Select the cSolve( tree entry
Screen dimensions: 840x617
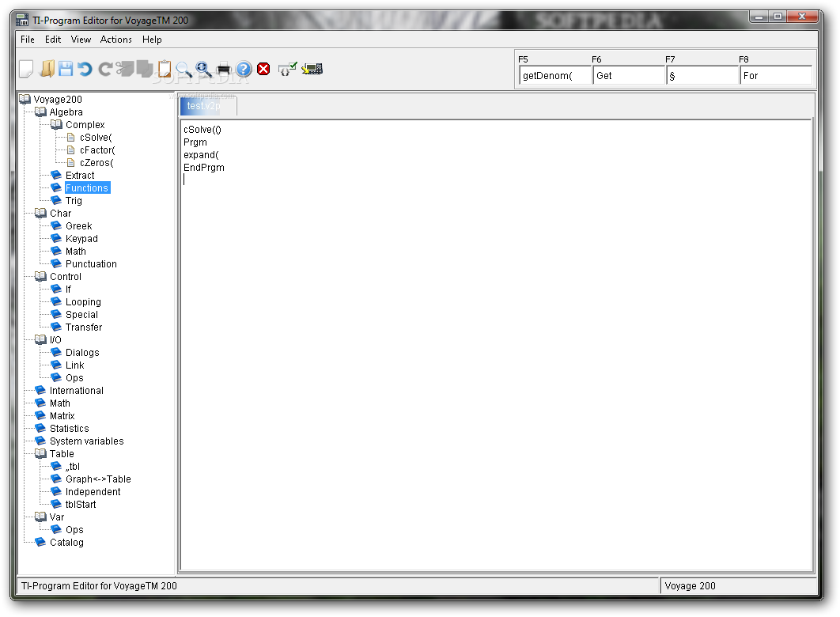[x=96, y=138]
